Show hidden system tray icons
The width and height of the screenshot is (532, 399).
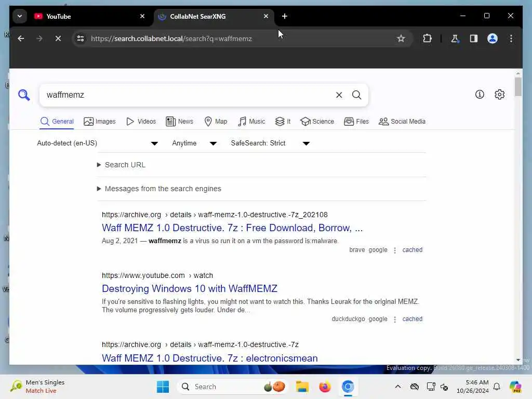coord(398,387)
